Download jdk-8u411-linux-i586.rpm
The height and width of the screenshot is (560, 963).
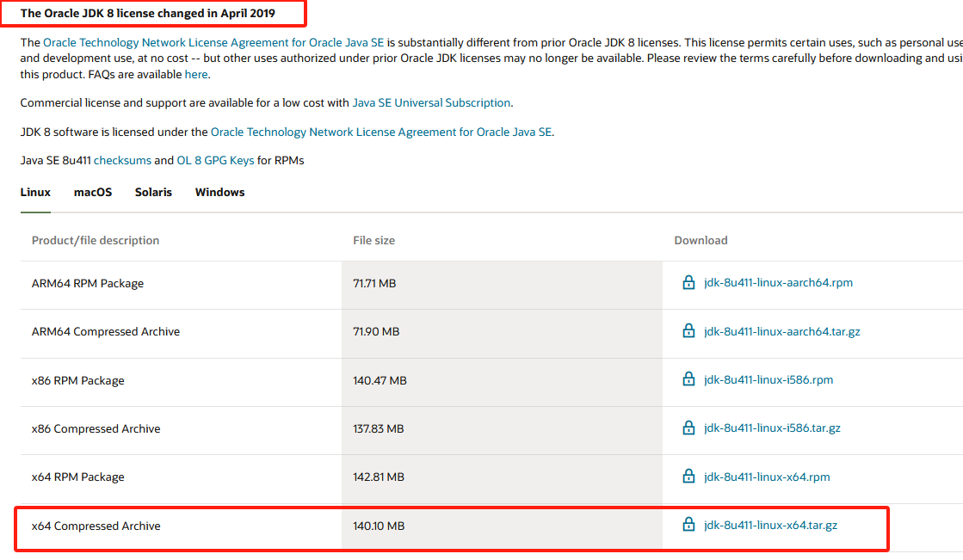point(769,379)
